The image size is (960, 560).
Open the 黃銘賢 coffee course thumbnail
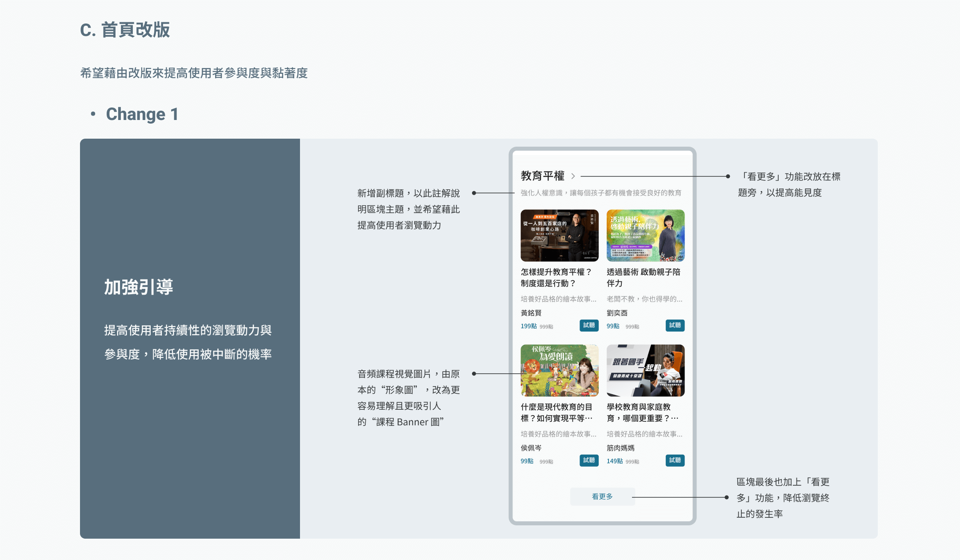coord(560,236)
